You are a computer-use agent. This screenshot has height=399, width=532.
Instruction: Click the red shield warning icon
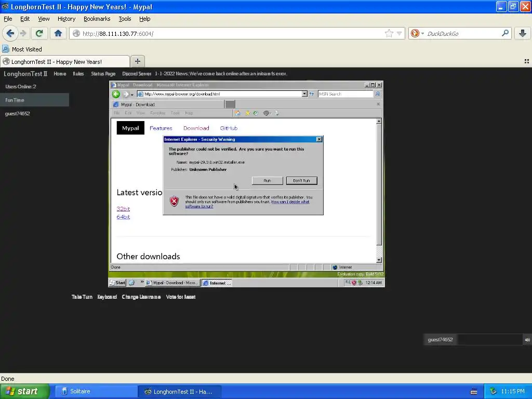click(x=175, y=201)
